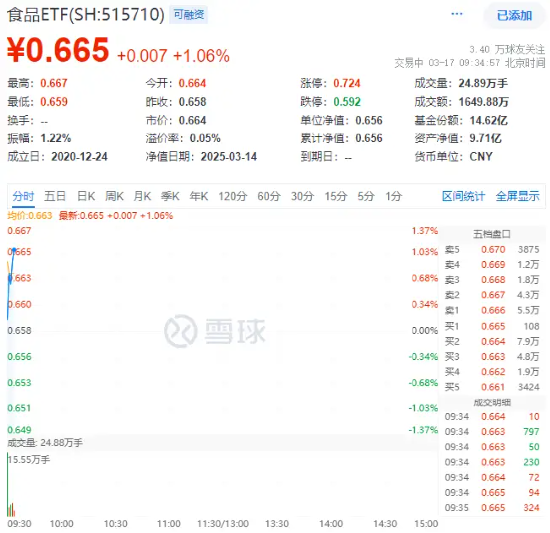Screen dimensions: 550x533
Task: Open the 5分 chart tab
Action: [365, 196]
